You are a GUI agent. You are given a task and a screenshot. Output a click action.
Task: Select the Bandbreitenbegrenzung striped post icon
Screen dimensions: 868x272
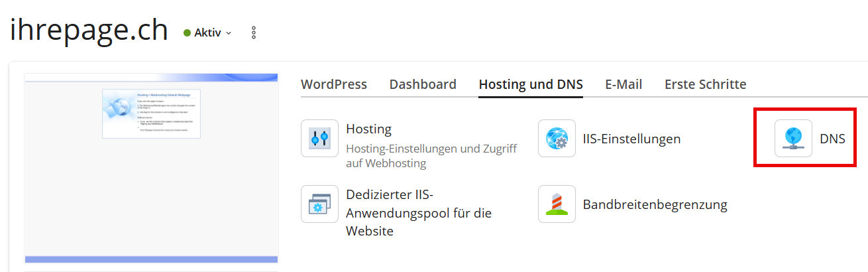tap(557, 204)
